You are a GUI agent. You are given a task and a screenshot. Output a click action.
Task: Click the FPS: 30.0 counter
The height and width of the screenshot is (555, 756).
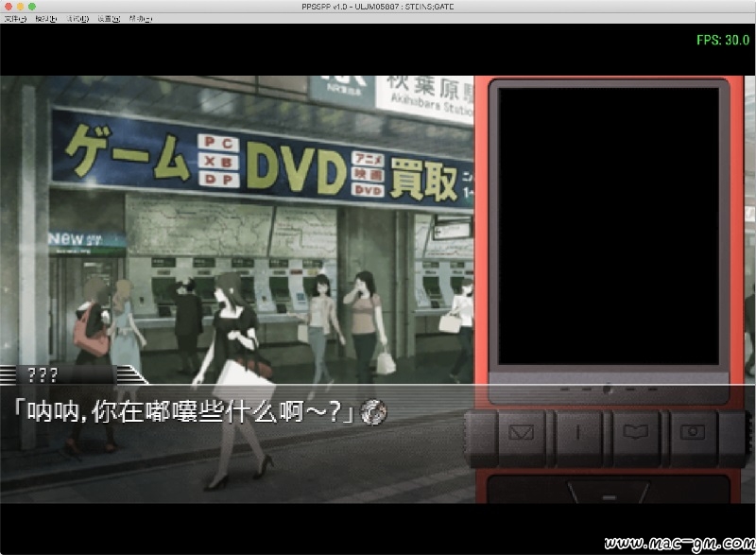pyautogui.click(x=723, y=40)
